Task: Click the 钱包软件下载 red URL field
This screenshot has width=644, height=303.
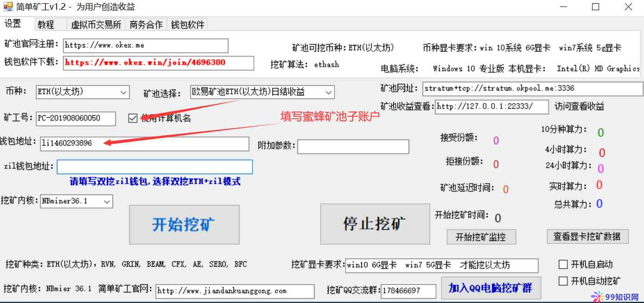Action: (x=158, y=63)
